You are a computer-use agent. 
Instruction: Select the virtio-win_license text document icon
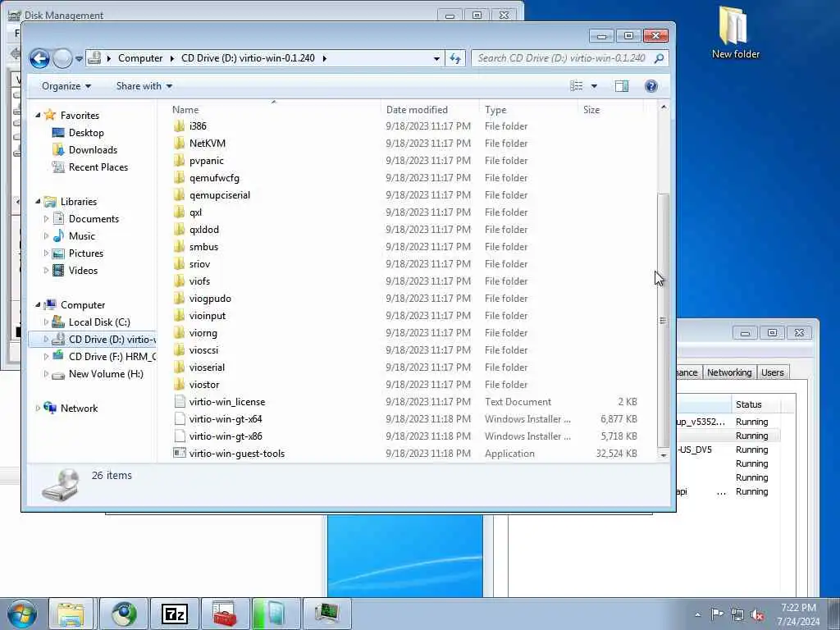point(180,402)
